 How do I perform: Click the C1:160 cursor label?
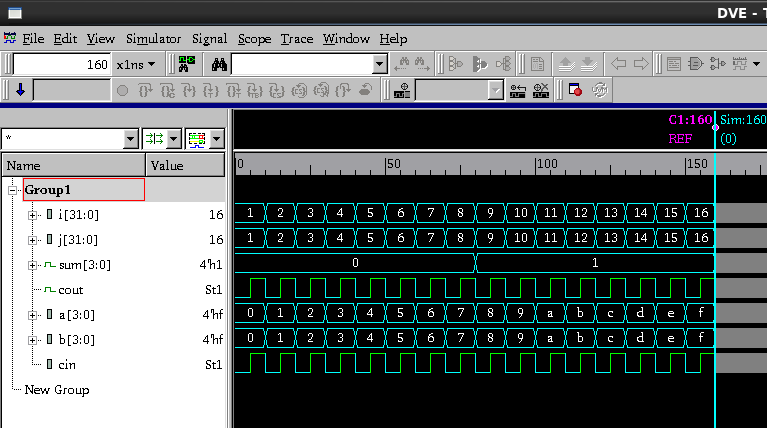point(690,120)
